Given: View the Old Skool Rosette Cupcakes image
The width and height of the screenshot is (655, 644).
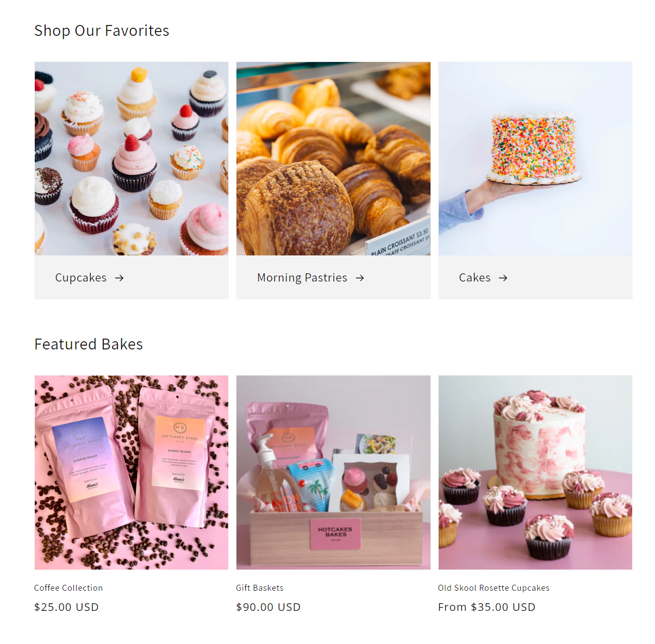Looking at the screenshot, I should 535,472.
